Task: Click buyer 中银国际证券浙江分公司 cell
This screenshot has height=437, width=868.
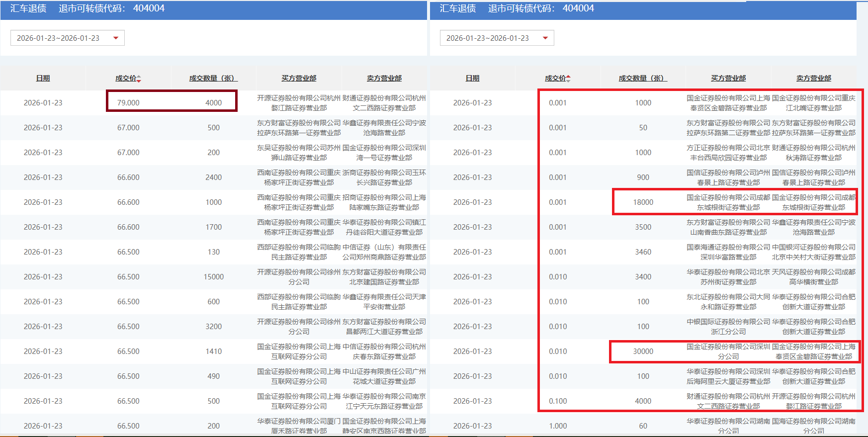Action: [728, 327]
